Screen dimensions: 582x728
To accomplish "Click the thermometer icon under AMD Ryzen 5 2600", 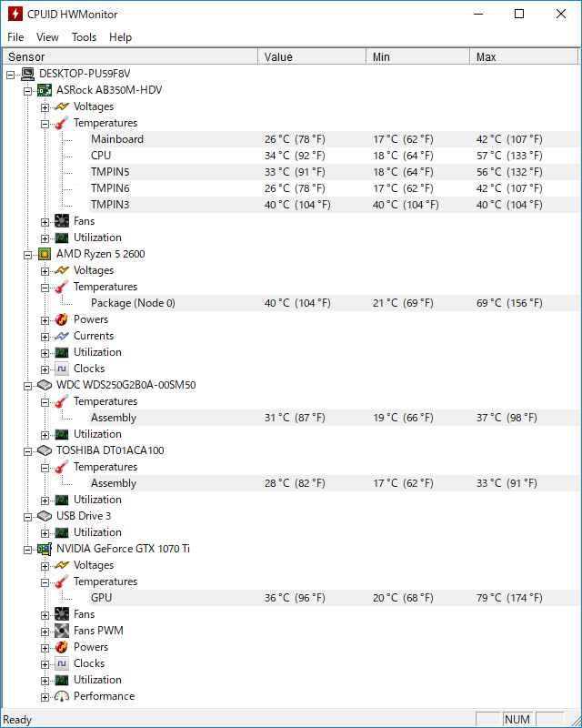I will pos(62,287).
